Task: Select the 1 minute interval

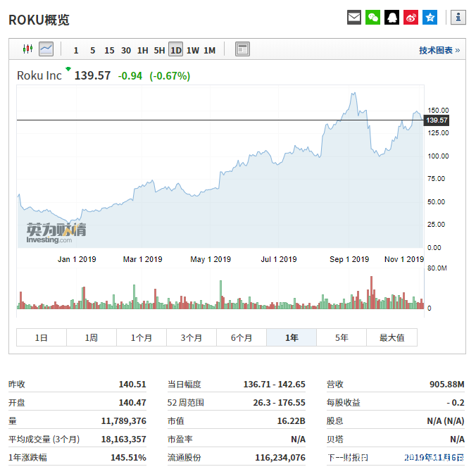Action: click(76, 50)
